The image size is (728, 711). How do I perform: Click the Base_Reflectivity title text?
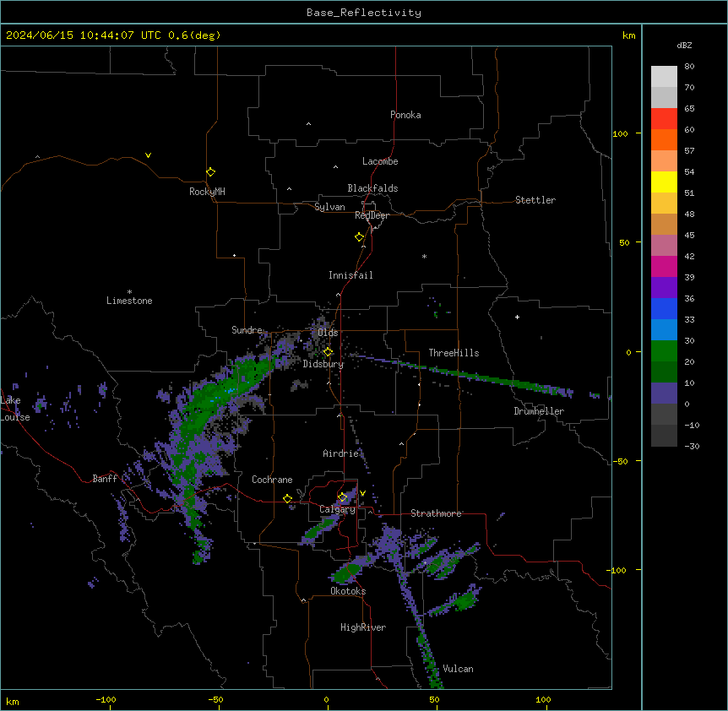(364, 13)
